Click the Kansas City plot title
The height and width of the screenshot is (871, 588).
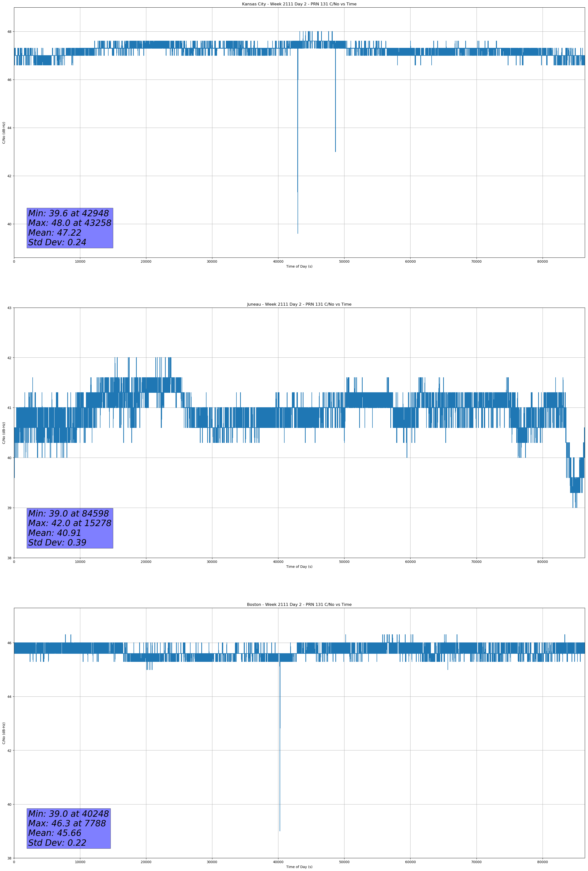pos(299,4)
